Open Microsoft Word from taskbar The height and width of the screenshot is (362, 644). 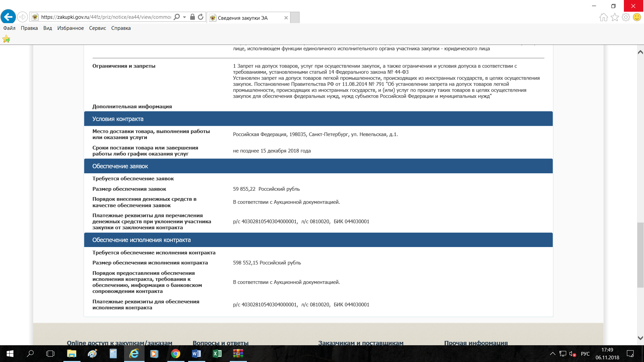click(x=196, y=354)
